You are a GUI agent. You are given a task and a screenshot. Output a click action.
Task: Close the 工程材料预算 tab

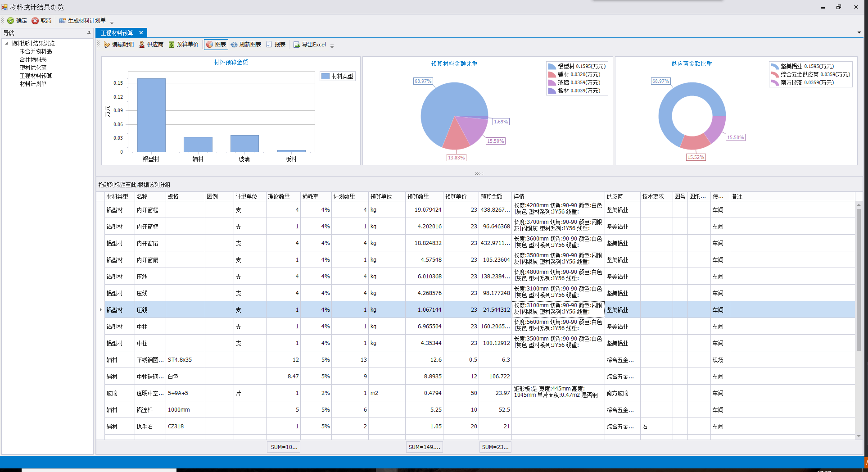(x=141, y=33)
